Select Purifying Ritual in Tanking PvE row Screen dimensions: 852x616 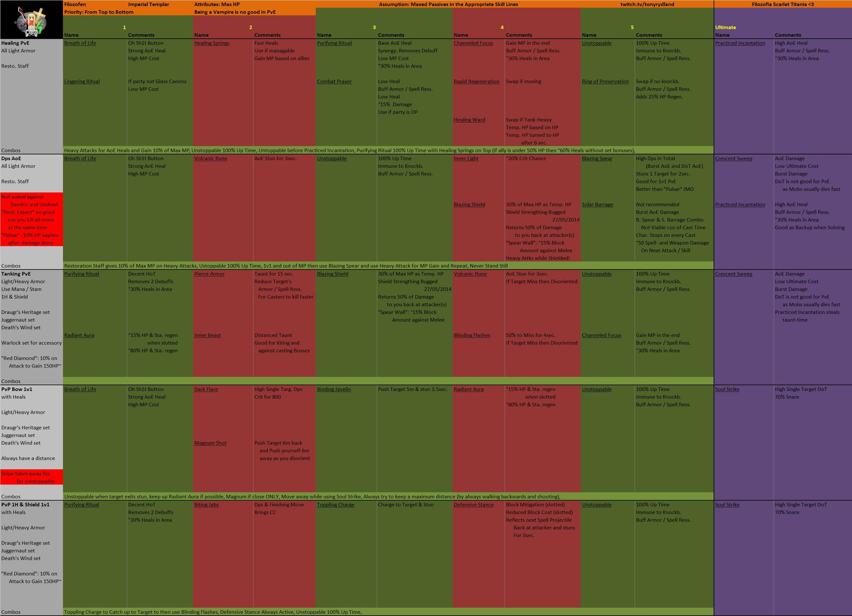pyautogui.click(x=81, y=274)
